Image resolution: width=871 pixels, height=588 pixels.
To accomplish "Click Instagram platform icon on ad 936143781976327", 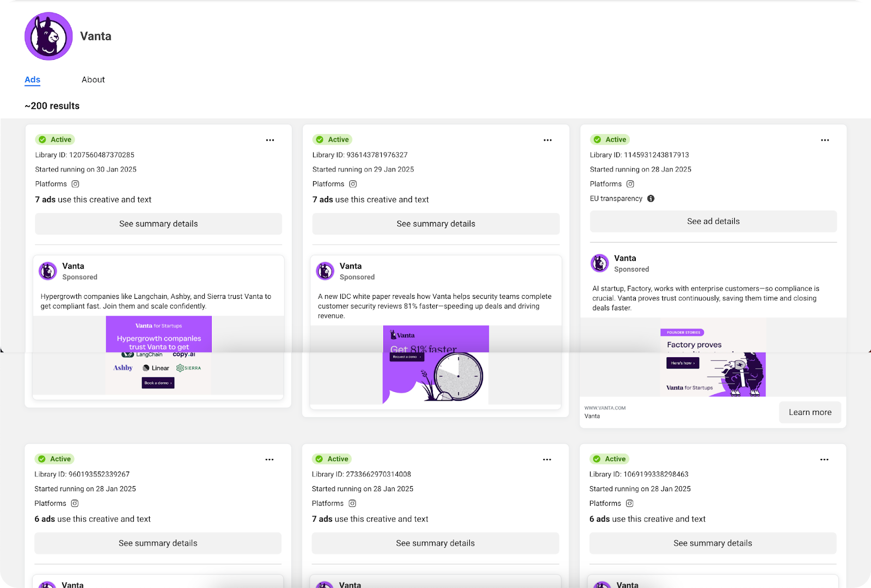I will [x=353, y=184].
